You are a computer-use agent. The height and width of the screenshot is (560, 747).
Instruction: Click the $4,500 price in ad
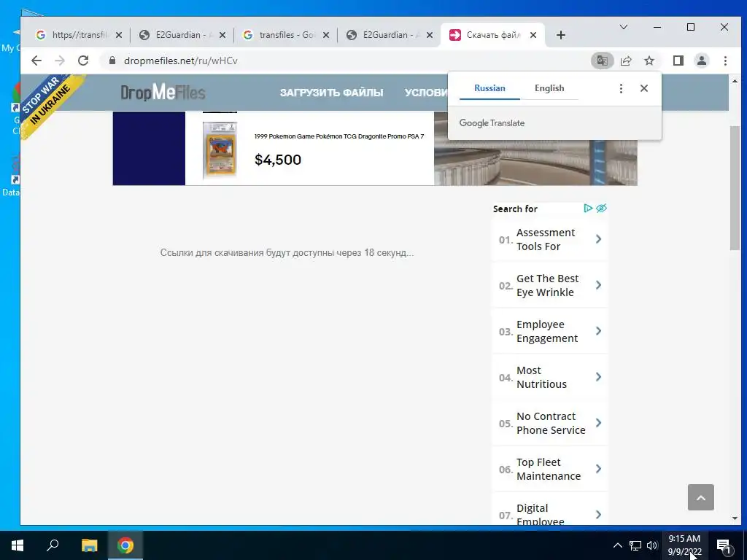[278, 160]
